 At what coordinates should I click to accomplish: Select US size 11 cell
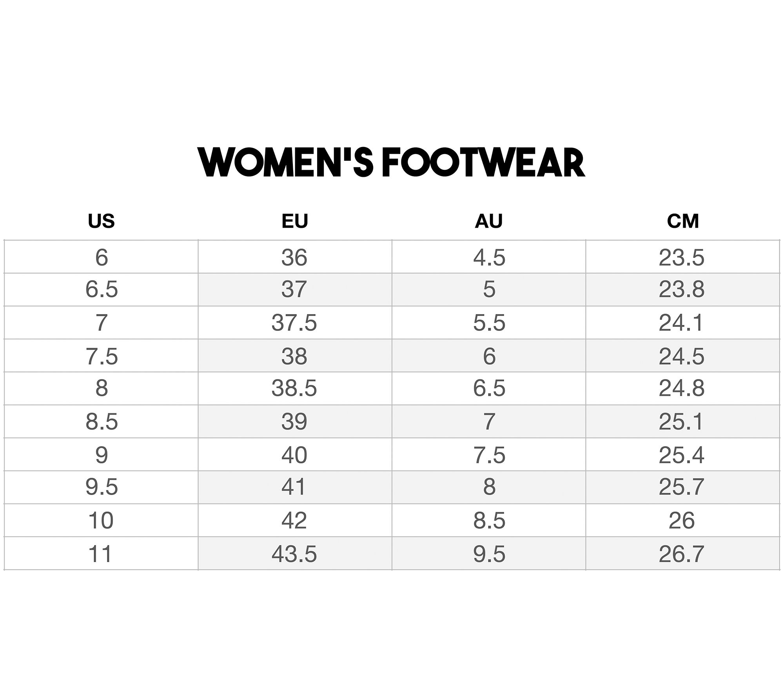point(101,553)
